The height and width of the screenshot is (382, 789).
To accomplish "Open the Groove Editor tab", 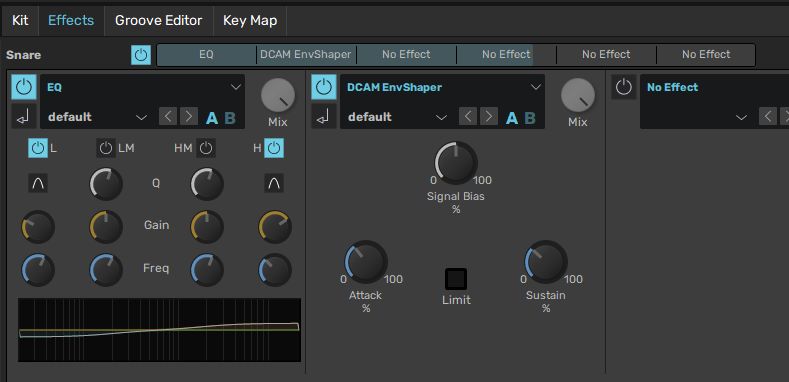I will (x=159, y=21).
